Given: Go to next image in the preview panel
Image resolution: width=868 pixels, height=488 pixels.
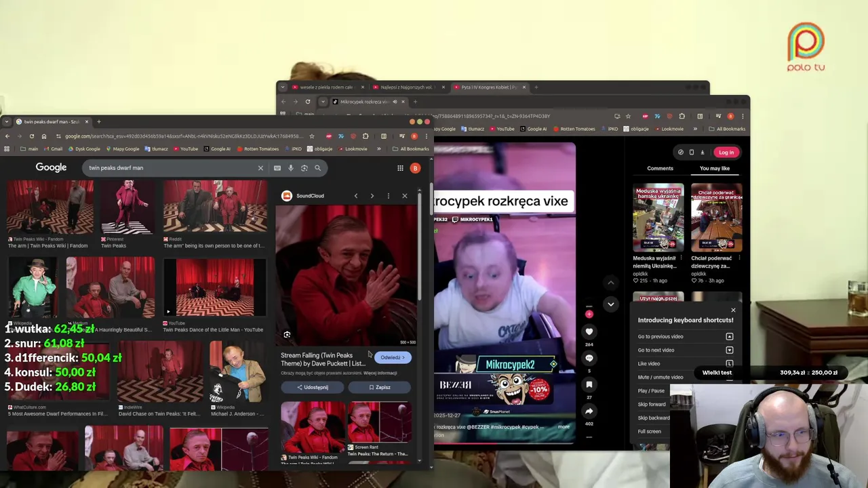Looking at the screenshot, I should 372,196.
